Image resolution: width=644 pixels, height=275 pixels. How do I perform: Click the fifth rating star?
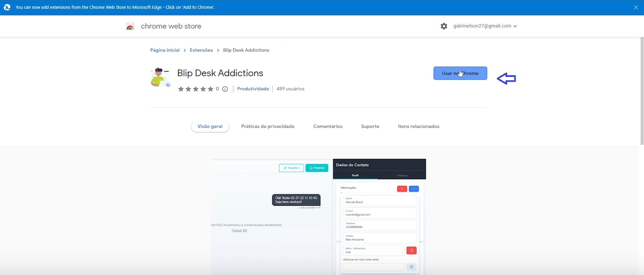tap(210, 89)
